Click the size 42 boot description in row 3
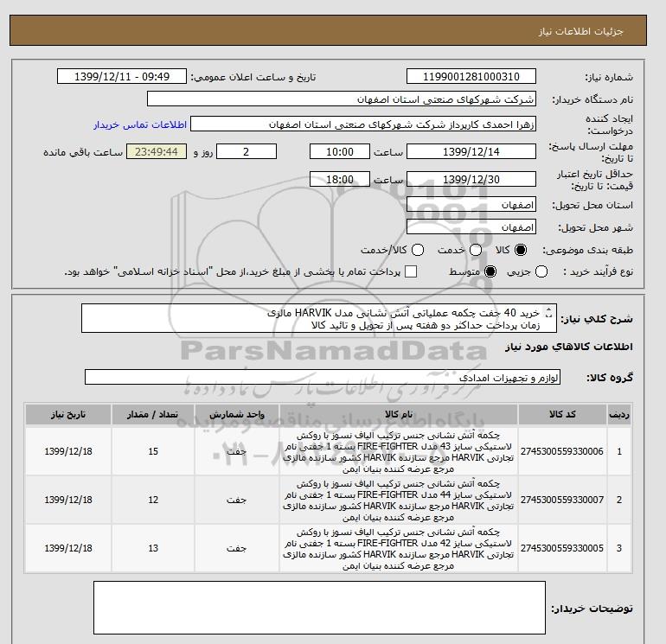Screen dimensions: 666x644 click(x=399, y=549)
